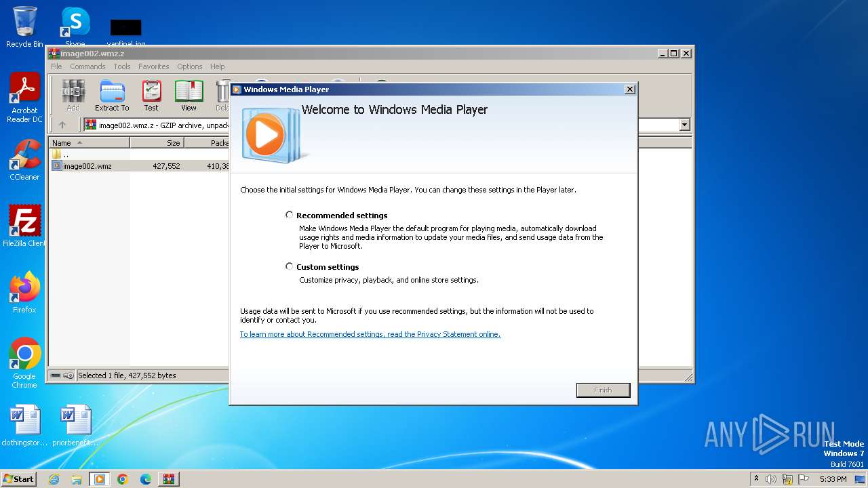Screen dimensions: 868x488
Task: Sort archive list by Name column
Action: click(x=90, y=143)
